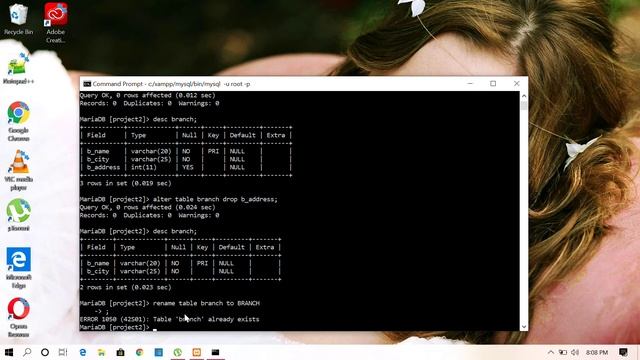
Task: Open the 8:08 PM clock
Action: pyautogui.click(x=597, y=352)
